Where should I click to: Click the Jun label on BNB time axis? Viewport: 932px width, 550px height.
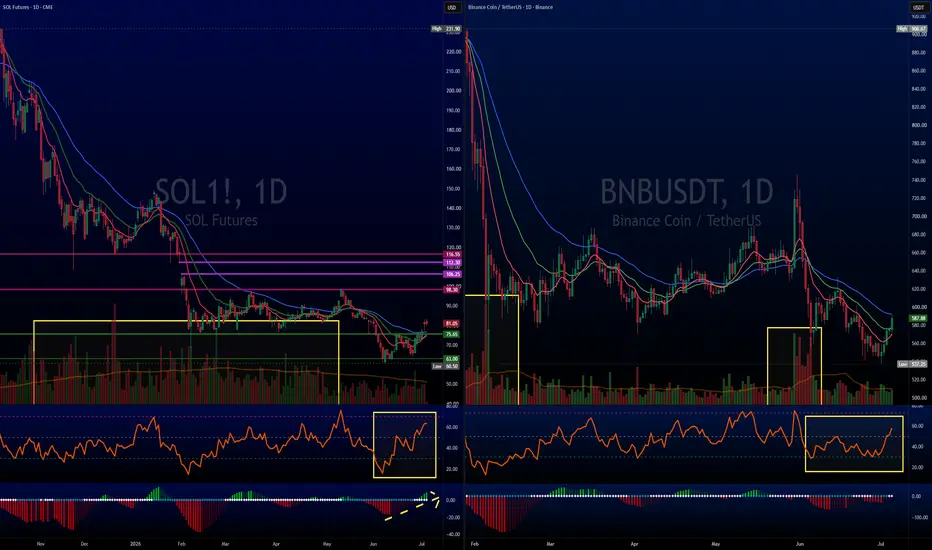(800, 544)
